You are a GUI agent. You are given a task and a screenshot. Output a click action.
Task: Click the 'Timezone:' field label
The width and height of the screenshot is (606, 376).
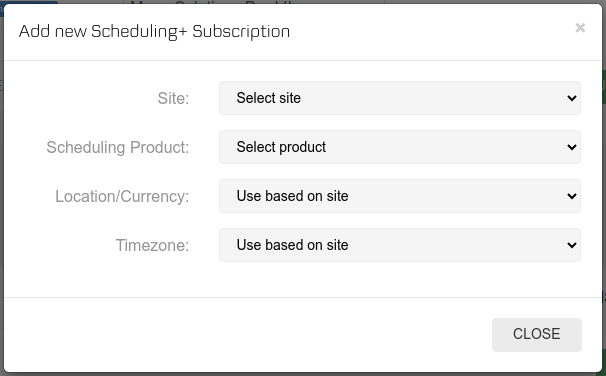pyautogui.click(x=152, y=245)
